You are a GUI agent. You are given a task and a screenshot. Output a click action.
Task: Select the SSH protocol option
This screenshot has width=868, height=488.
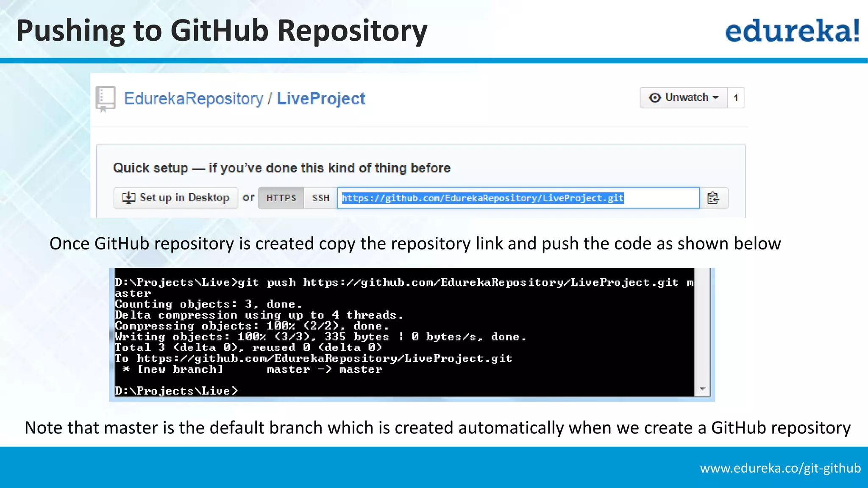[321, 198]
